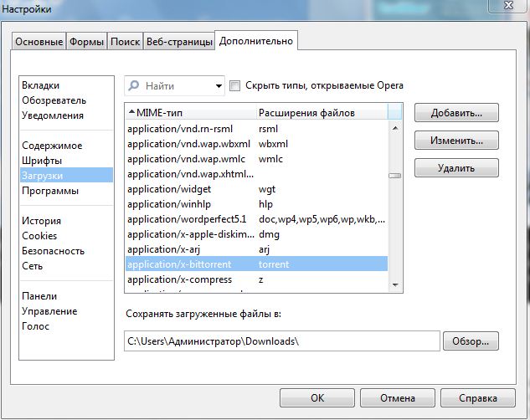
Task: Click the download folder path field
Action: click(281, 341)
